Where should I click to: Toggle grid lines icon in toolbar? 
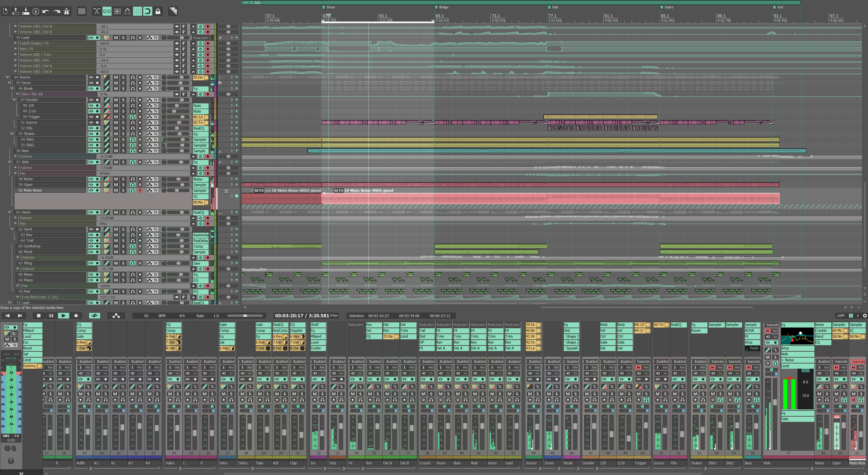[x=137, y=12]
